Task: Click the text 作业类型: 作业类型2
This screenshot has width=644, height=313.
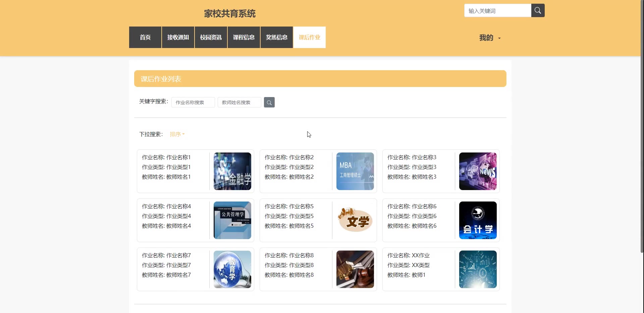Action: (289, 167)
